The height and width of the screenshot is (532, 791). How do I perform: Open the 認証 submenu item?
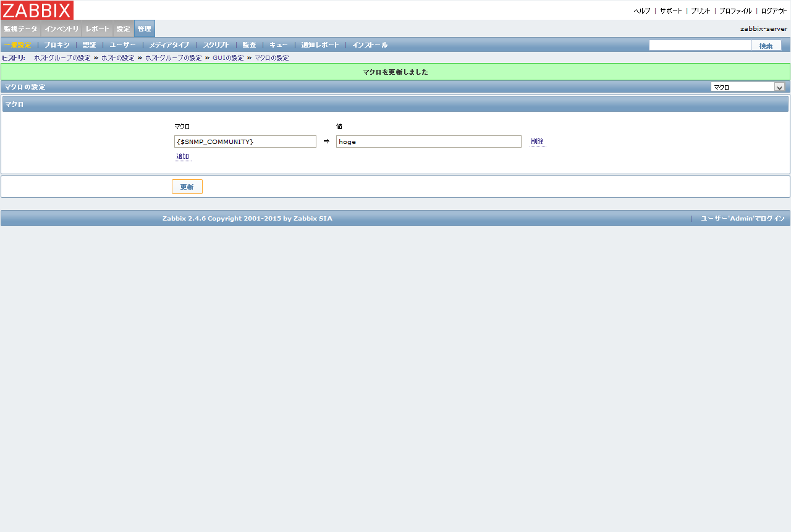(88, 44)
